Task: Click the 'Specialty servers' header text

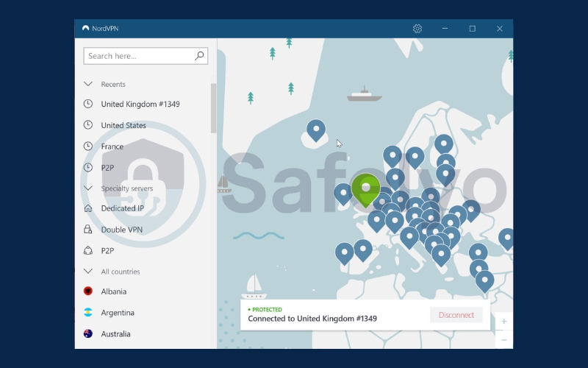Action: click(x=126, y=188)
